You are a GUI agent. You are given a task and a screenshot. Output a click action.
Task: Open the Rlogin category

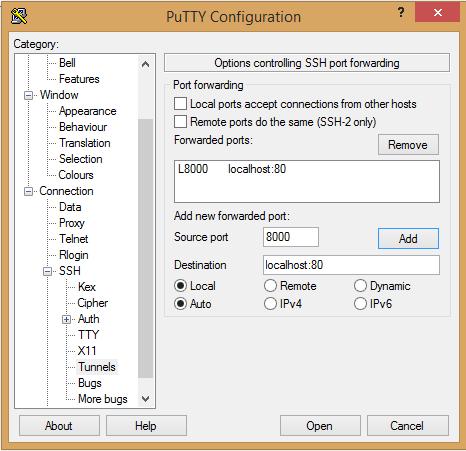click(74, 255)
